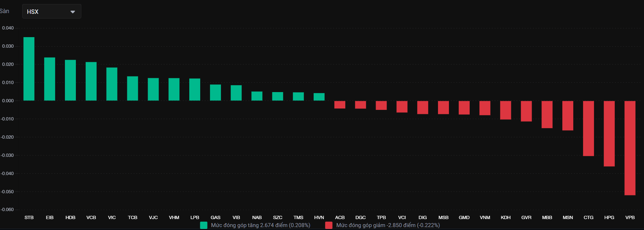This screenshot has width=644, height=230.
Task: Click the VPB ticker axis label
Action: pos(630,218)
